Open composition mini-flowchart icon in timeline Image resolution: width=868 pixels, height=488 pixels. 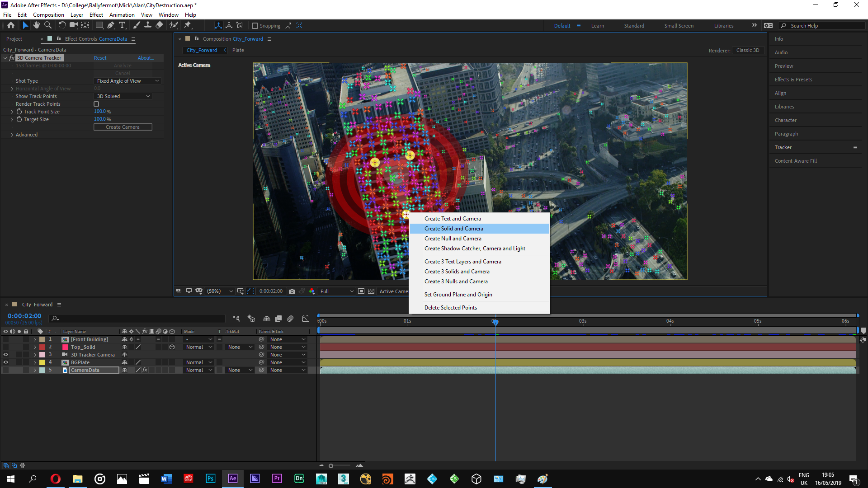[x=236, y=319]
